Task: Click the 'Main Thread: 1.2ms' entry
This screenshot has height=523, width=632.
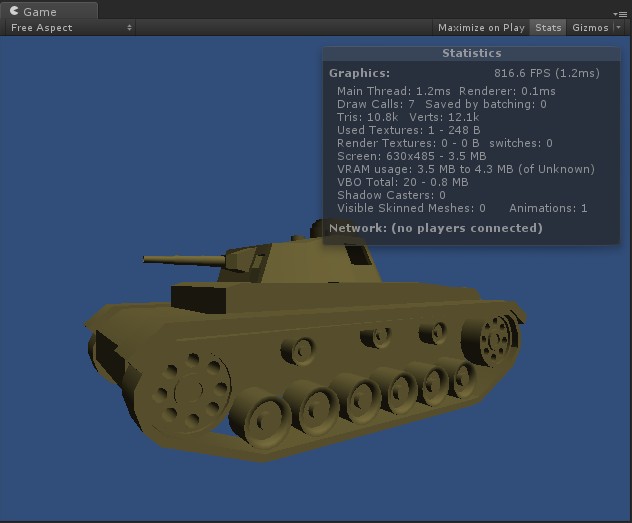Action: pyautogui.click(x=393, y=91)
